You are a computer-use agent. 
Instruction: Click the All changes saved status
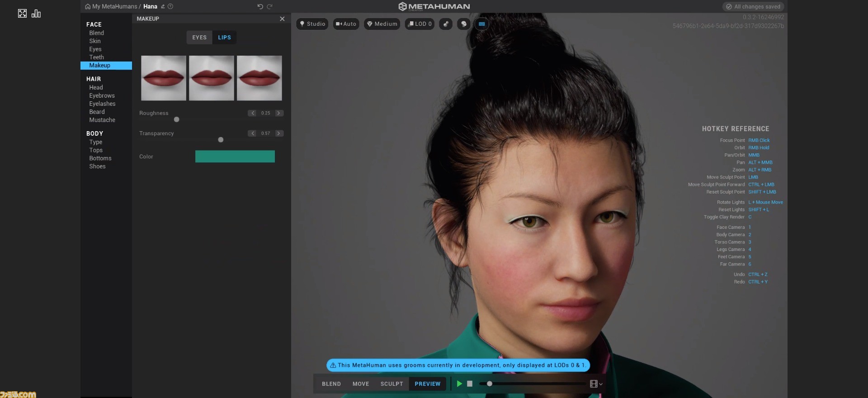pos(753,7)
